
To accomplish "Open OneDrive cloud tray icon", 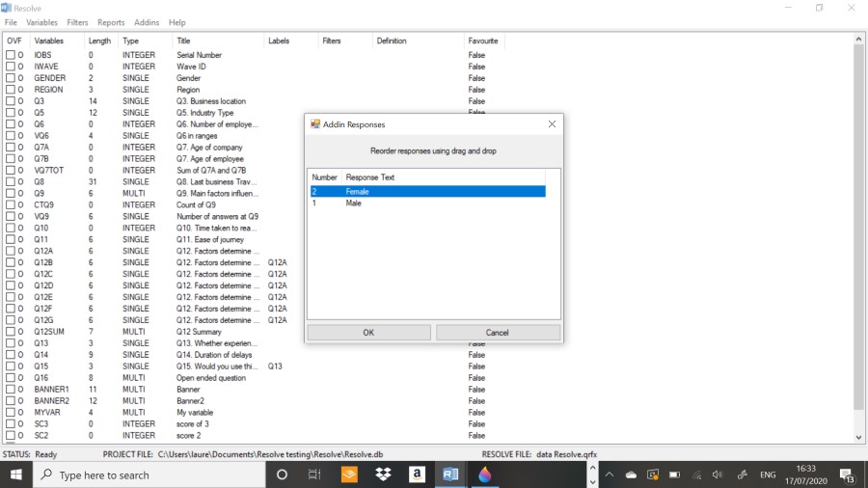I will (631, 474).
